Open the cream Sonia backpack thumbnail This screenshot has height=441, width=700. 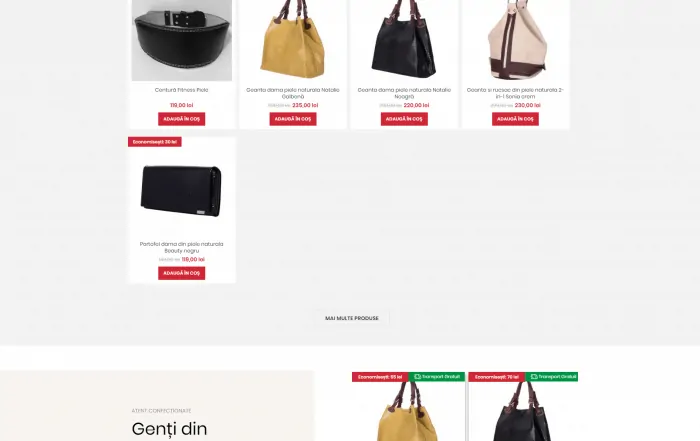pos(515,39)
